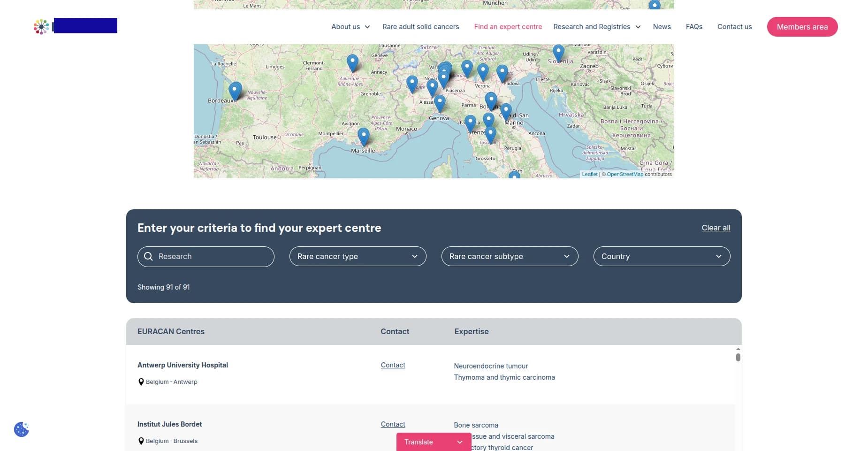Viewport: 868px width, 451px height.
Task: Open the cookie settings icon
Action: 22,429
